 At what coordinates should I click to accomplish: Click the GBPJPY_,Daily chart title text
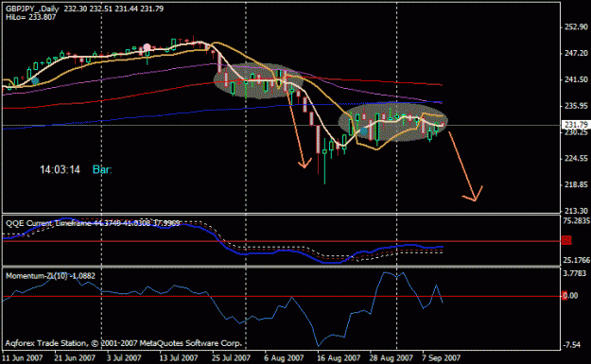[32, 9]
